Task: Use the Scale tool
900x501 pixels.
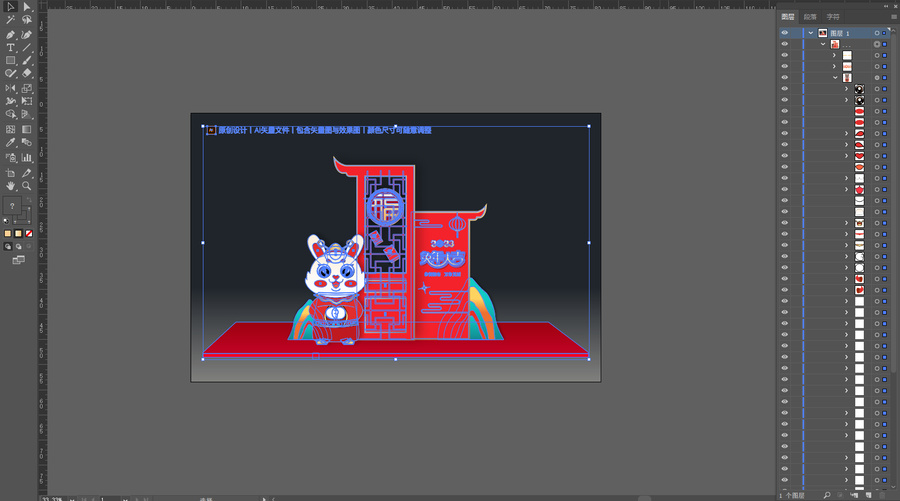Action: point(26,88)
